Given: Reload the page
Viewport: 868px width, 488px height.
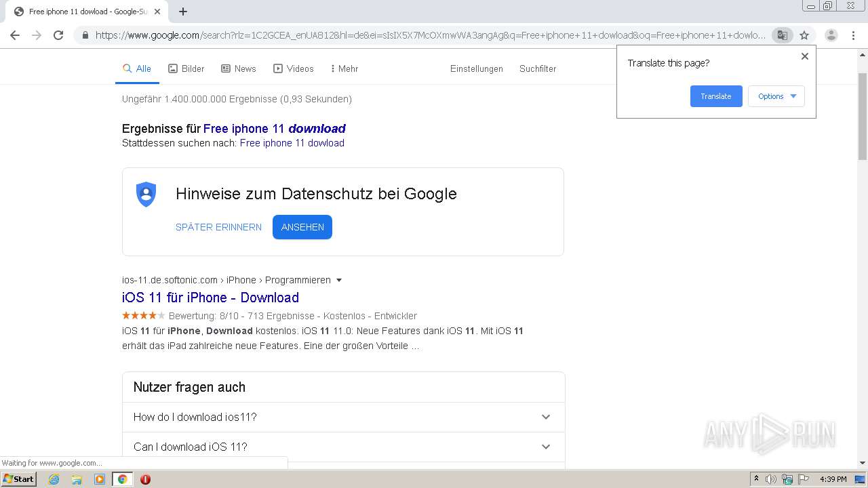Looking at the screenshot, I should click(x=58, y=35).
